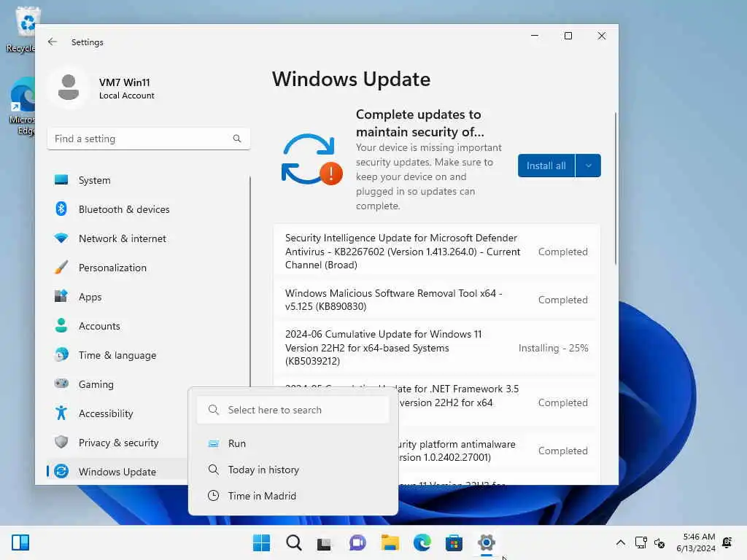Open the Start menu
The image size is (747, 560).
pyautogui.click(x=261, y=542)
